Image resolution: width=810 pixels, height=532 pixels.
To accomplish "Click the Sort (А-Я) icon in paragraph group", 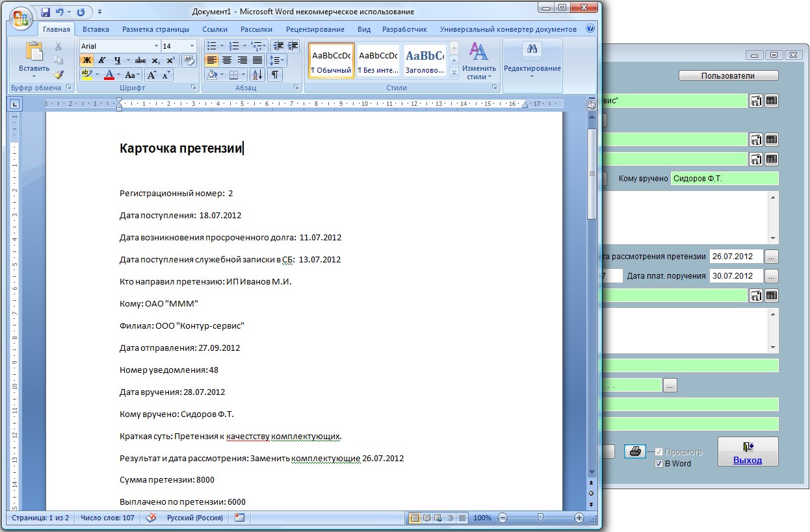I will pos(257,75).
